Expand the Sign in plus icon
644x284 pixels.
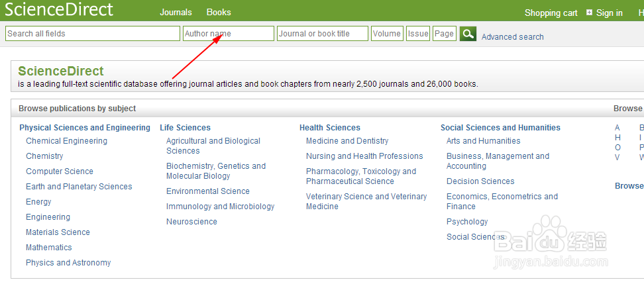590,13
